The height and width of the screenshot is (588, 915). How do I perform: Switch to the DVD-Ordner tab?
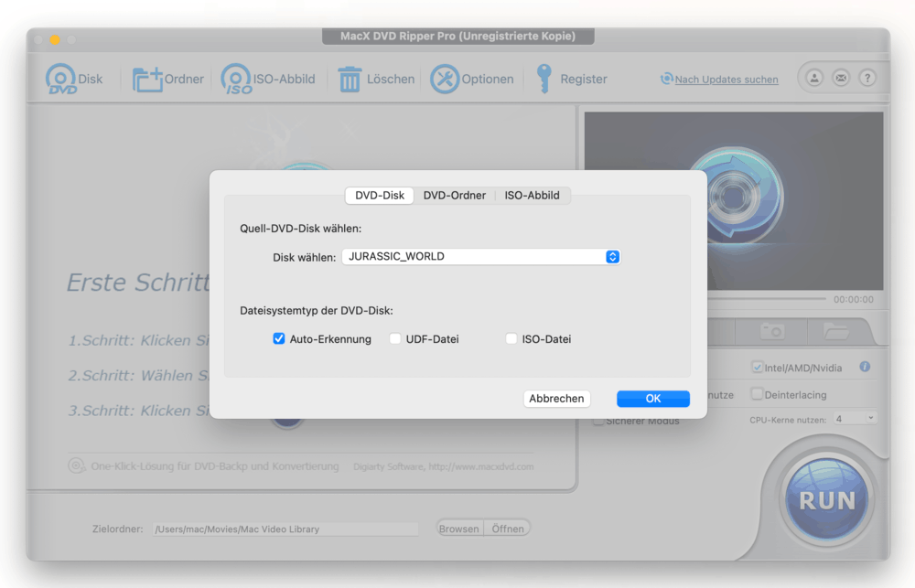coord(454,196)
